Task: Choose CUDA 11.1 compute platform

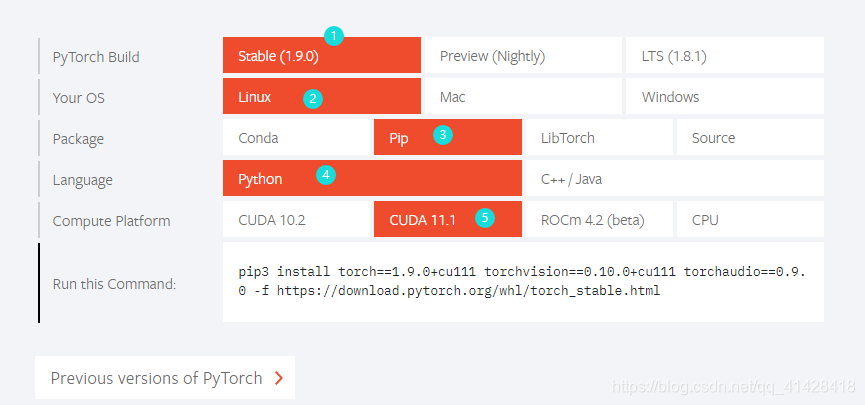Action: tap(447, 219)
